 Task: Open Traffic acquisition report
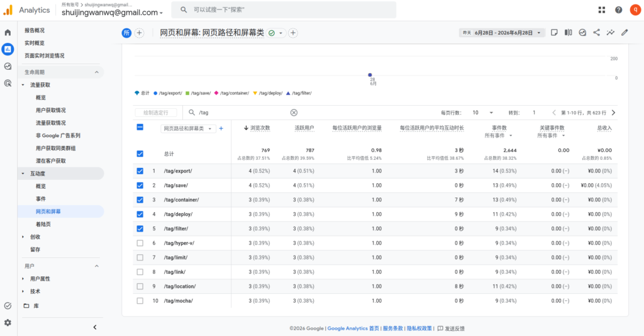point(50,123)
